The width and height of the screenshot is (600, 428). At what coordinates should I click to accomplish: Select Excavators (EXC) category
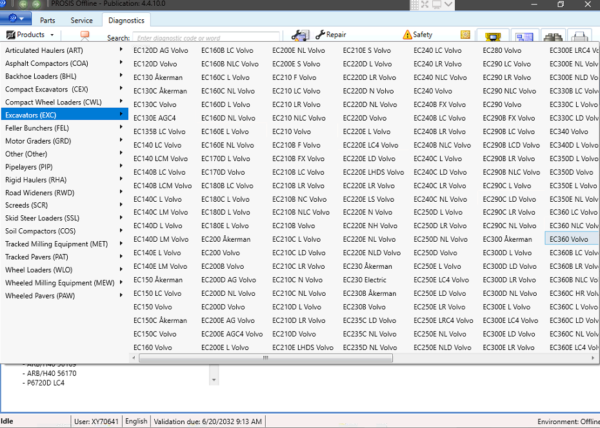(x=65, y=115)
